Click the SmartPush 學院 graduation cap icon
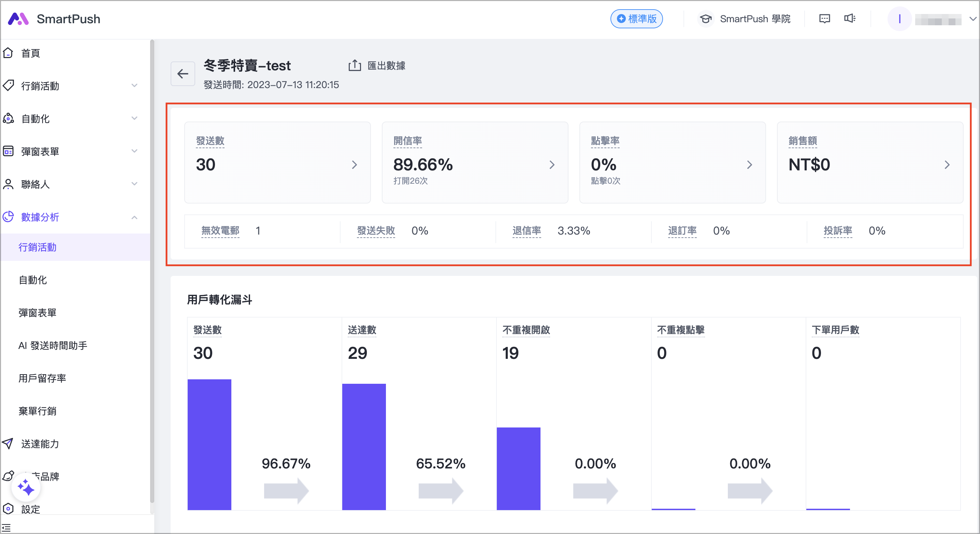The width and height of the screenshot is (980, 534). pyautogui.click(x=706, y=19)
